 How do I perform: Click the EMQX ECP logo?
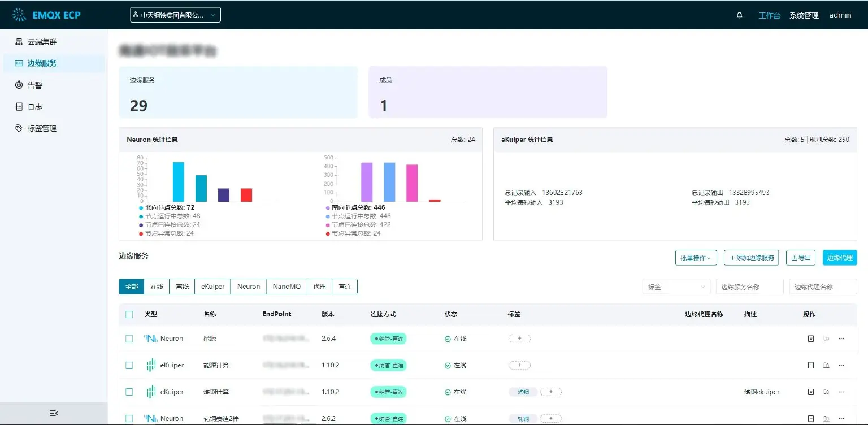click(46, 15)
